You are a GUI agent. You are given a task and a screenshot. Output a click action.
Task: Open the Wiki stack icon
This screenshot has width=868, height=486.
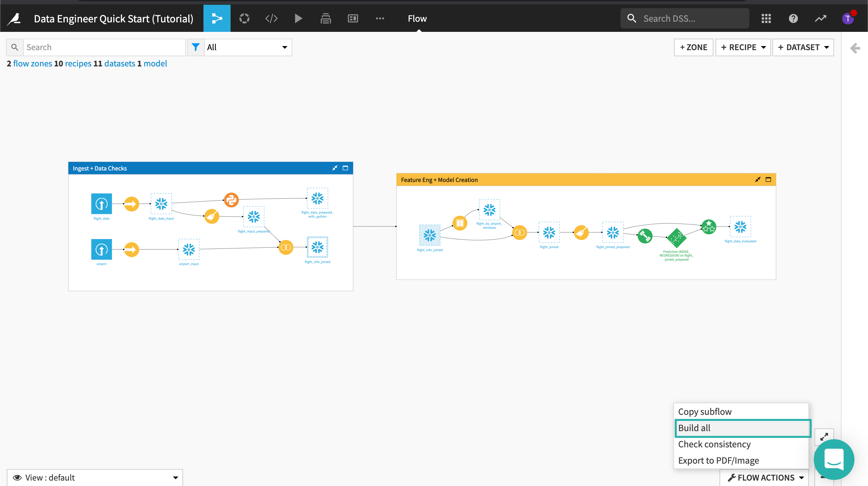(x=325, y=18)
